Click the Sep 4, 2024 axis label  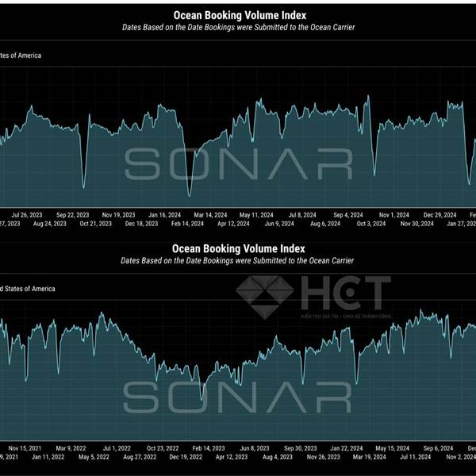[x=348, y=215]
